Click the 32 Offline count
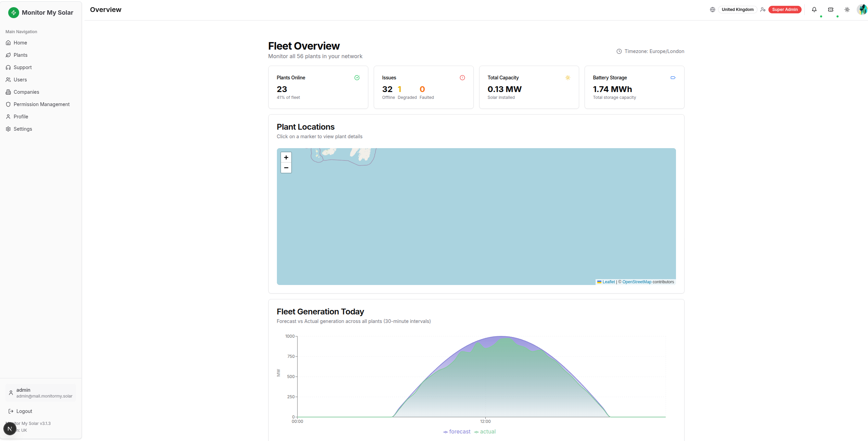Image resolution: width=868 pixels, height=441 pixels. pos(387,89)
